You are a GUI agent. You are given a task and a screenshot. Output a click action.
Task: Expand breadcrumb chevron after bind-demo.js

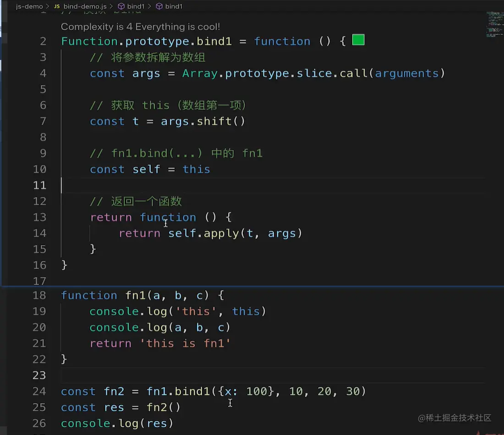[x=111, y=6]
